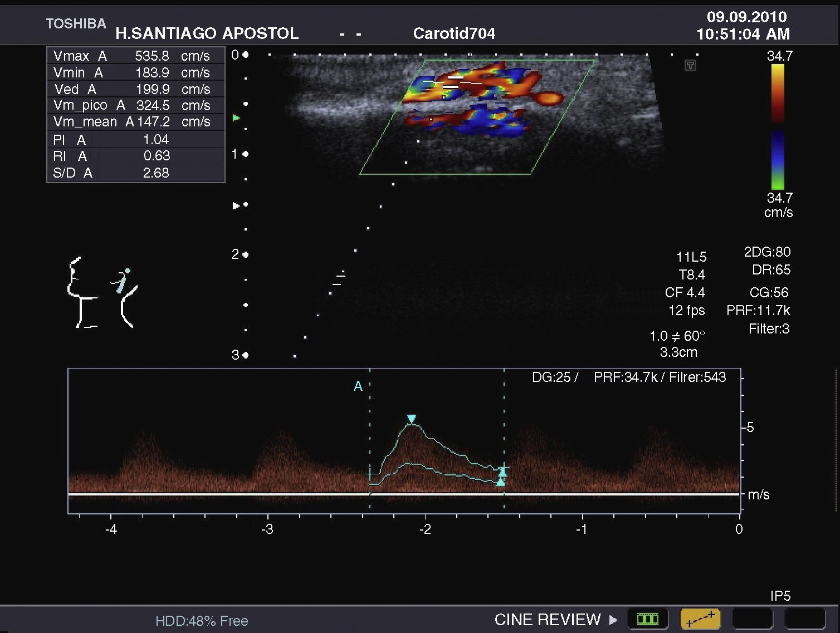
Task: Click the first empty button in bottom bar
Action: 752,619
